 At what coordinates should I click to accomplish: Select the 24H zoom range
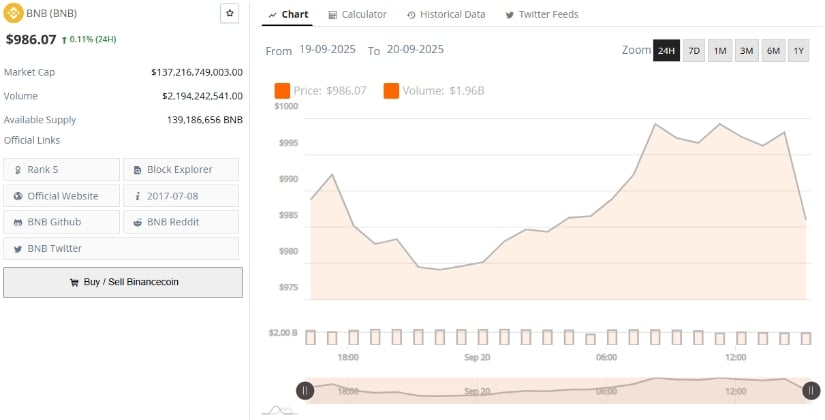[x=666, y=51]
